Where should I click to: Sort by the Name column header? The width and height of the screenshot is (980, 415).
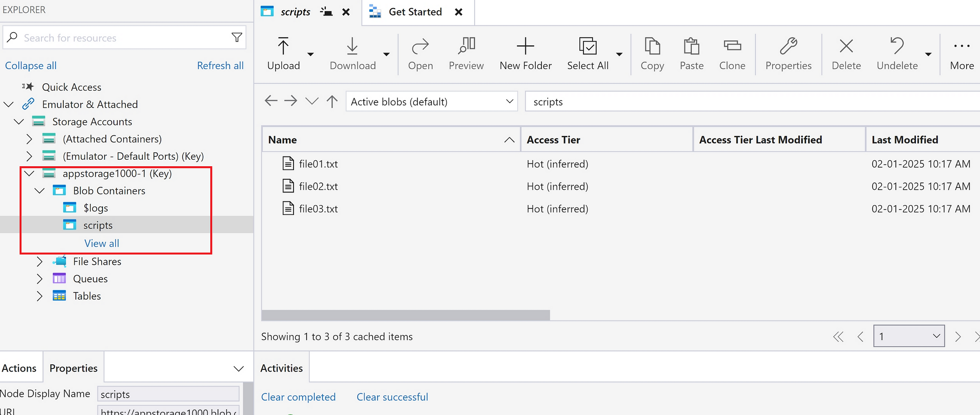click(391, 140)
